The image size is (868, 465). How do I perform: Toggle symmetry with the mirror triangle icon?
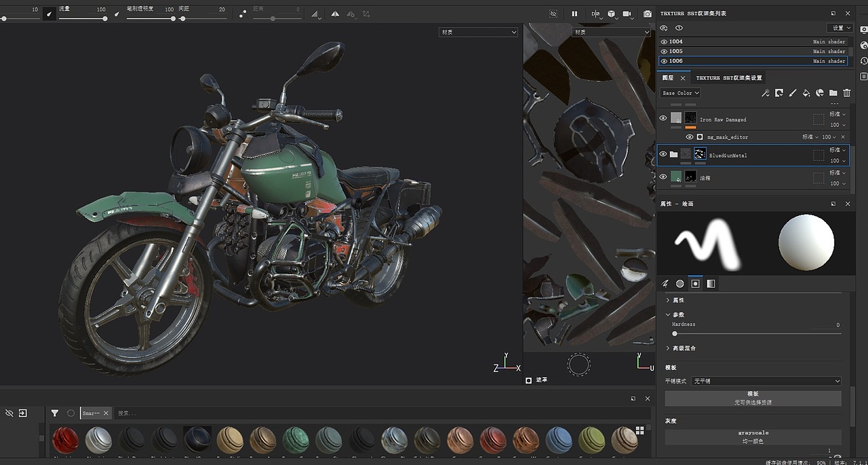(335, 14)
